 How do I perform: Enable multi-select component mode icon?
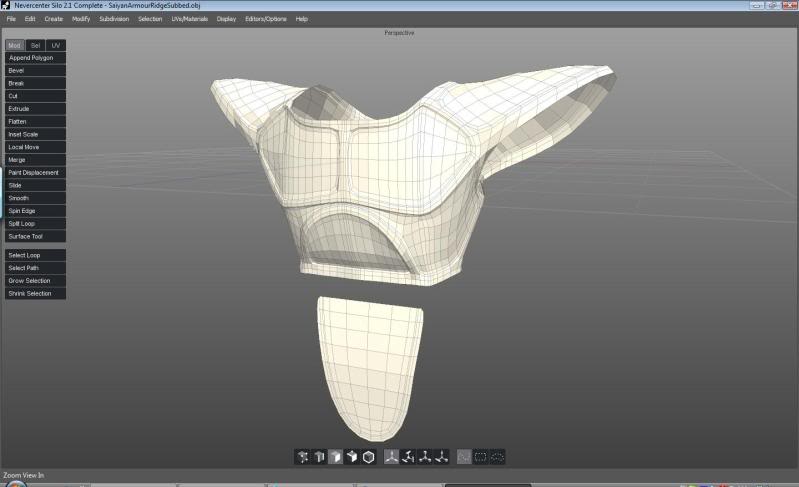coord(352,457)
